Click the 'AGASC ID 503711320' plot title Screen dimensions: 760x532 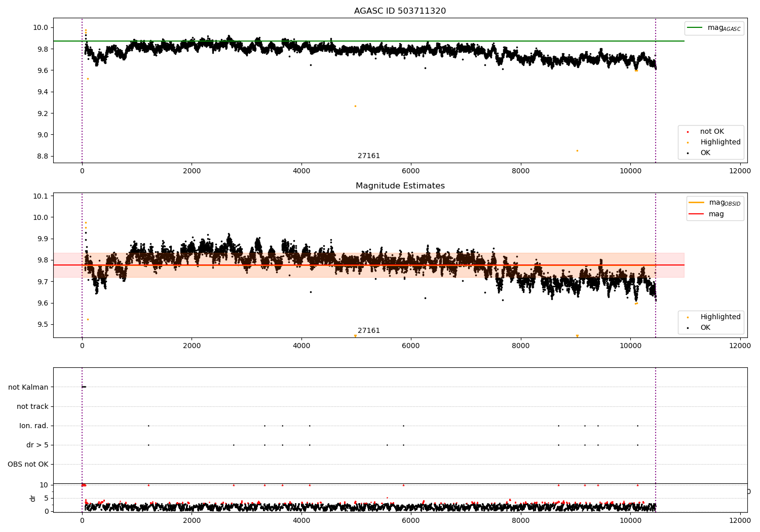(x=400, y=11)
